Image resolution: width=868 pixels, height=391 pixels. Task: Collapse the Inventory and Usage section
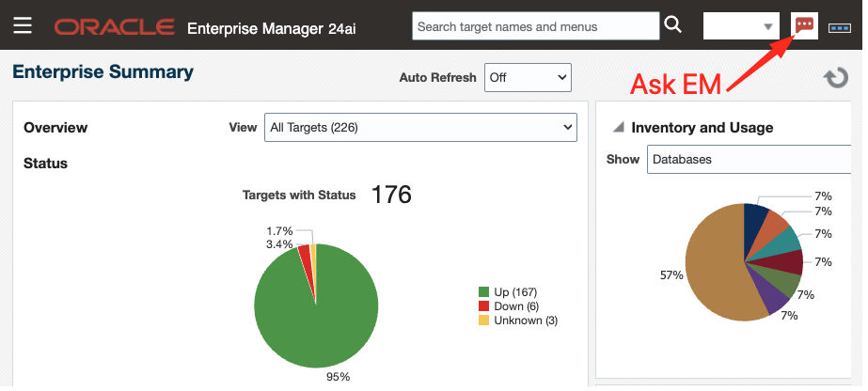[619, 128]
